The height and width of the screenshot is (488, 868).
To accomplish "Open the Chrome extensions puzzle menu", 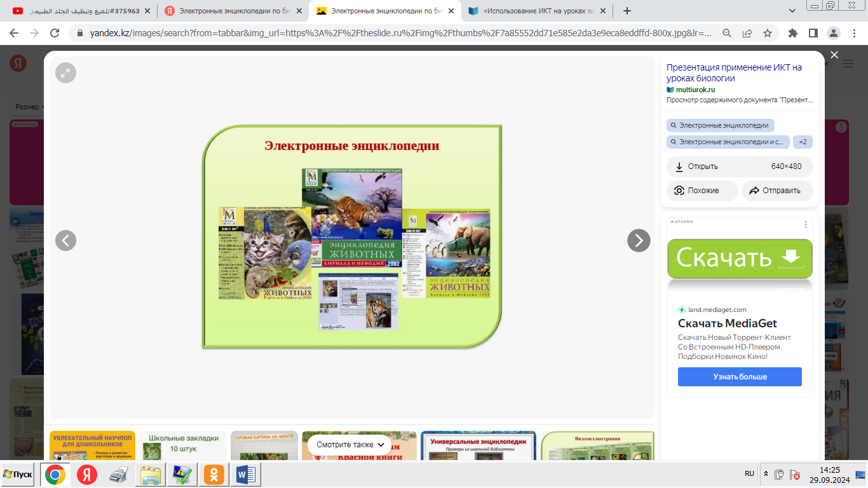I will pyautogui.click(x=792, y=33).
